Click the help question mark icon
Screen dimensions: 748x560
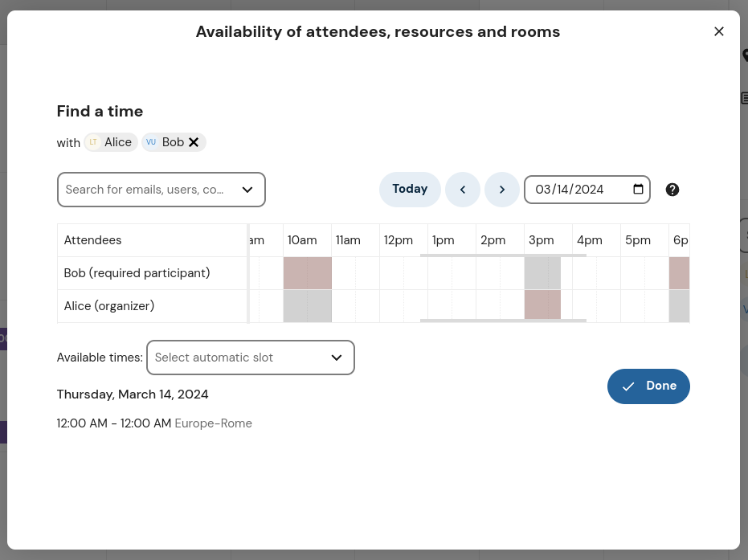pos(672,190)
